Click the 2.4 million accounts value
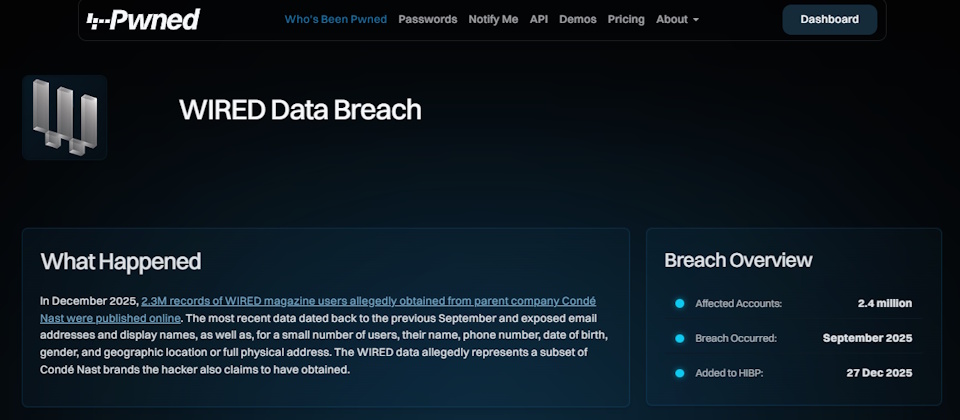960x420 pixels. click(884, 303)
